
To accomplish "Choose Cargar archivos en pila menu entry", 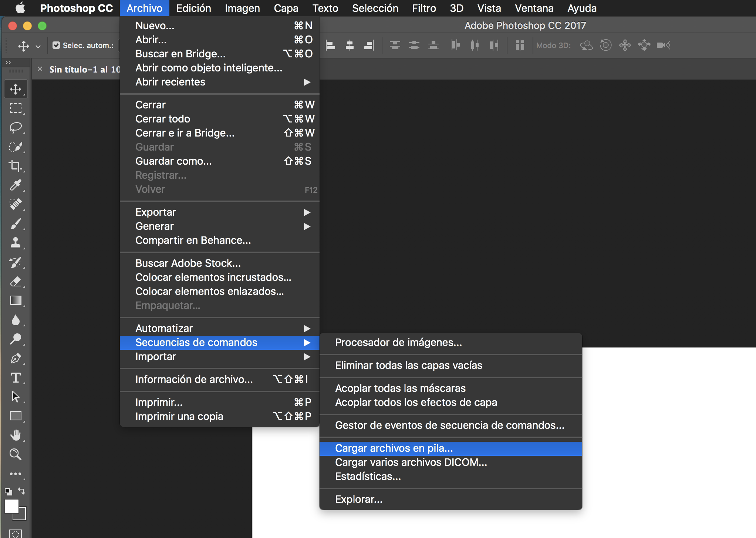I will (394, 448).
